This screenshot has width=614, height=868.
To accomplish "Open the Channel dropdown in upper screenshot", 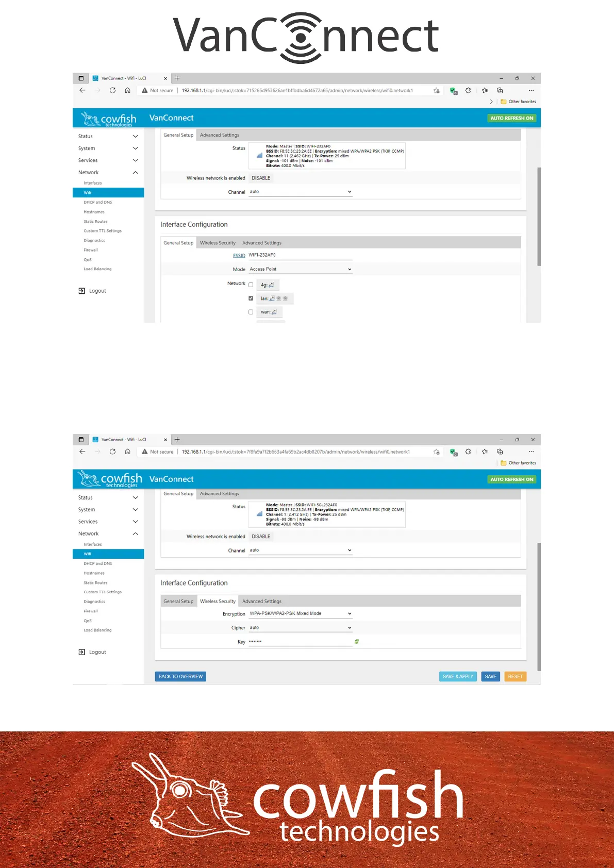I will (301, 192).
